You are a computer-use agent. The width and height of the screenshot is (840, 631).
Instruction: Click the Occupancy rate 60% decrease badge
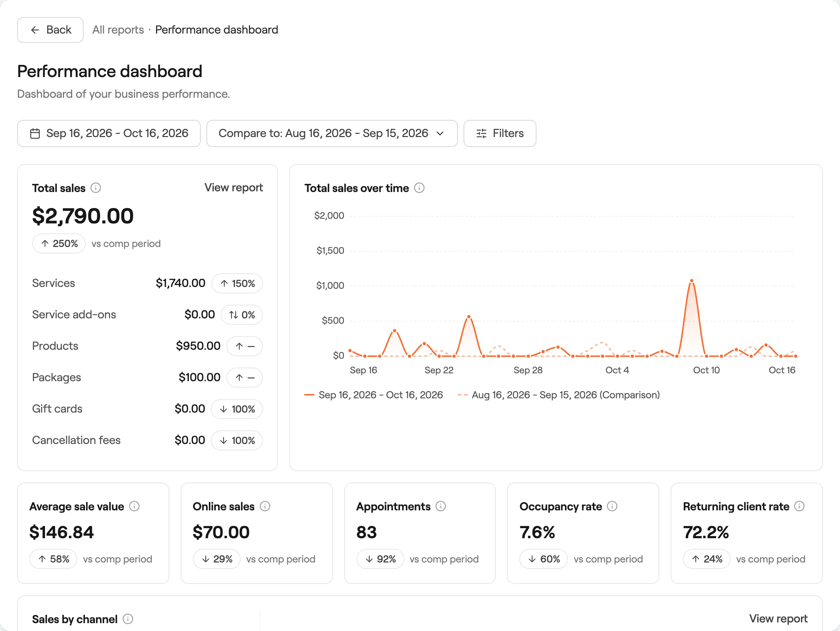point(544,559)
